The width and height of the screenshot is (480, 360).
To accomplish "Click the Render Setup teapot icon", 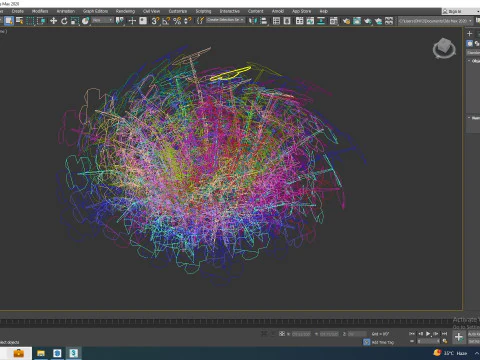I will click(346, 21).
